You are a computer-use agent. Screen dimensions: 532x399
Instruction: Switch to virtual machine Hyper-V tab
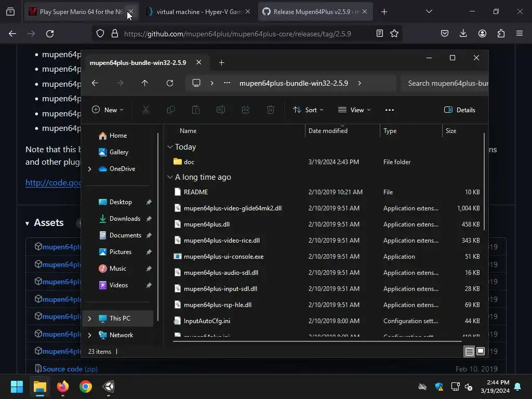click(198, 12)
